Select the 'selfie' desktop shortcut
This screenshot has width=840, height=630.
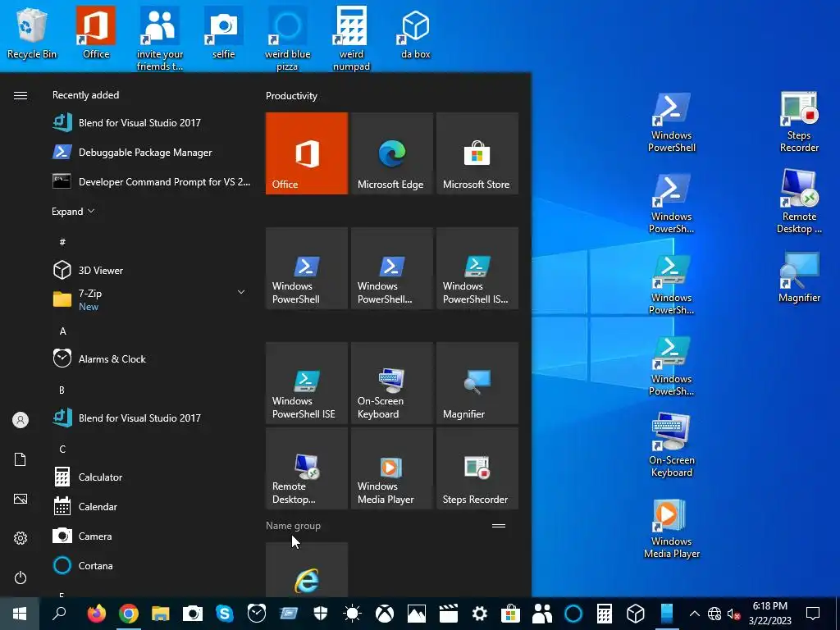(223, 33)
